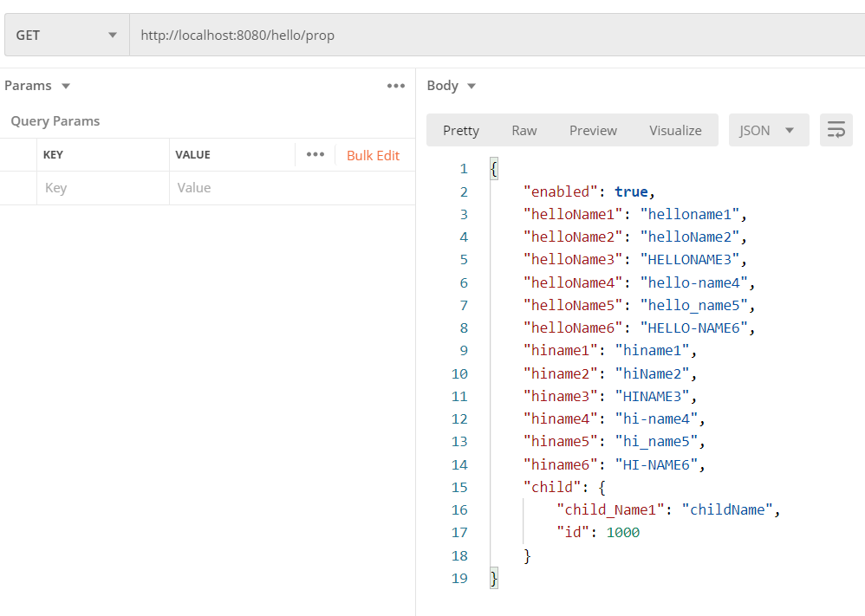Click the KEY column header
The height and width of the screenshot is (616, 865).
coord(53,155)
